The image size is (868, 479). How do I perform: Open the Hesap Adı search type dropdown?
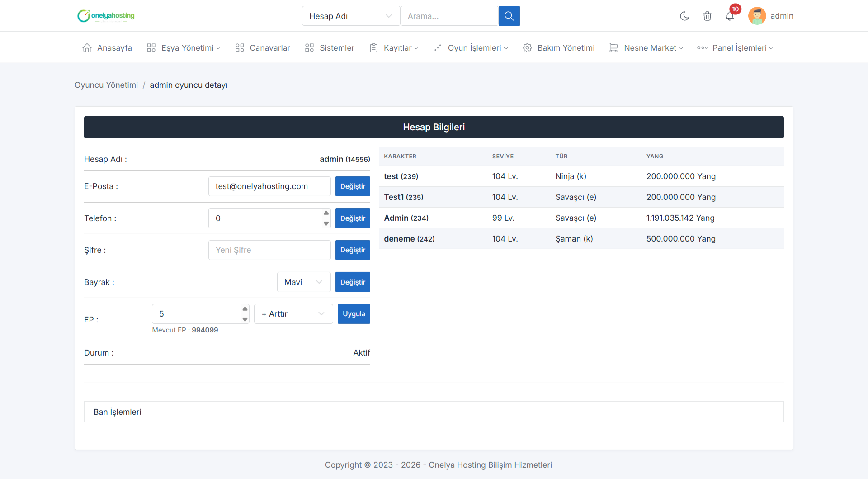click(351, 16)
